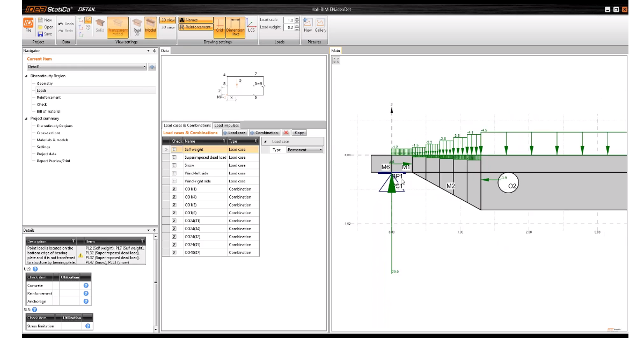Enable the Self weight load case checkbox
The height and width of the screenshot is (338, 644).
[x=174, y=150]
